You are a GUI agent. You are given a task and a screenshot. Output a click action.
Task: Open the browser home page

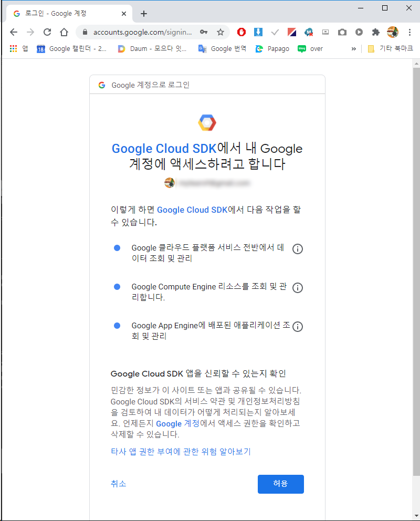(64, 32)
